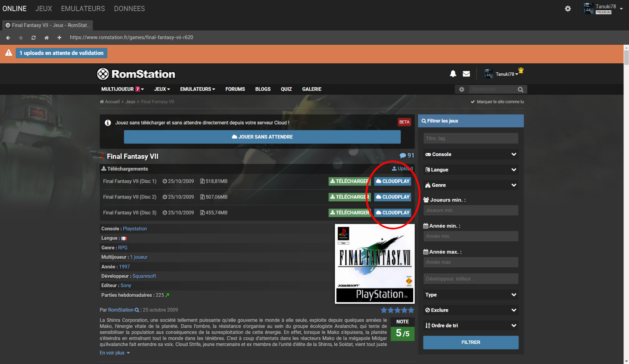Switch to the ONLINE top tab
The image size is (629, 364).
pos(15,9)
